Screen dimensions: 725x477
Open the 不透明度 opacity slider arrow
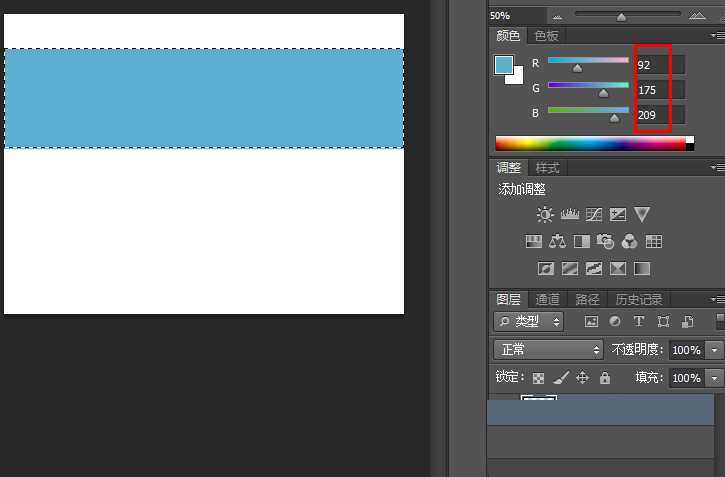[x=714, y=350]
